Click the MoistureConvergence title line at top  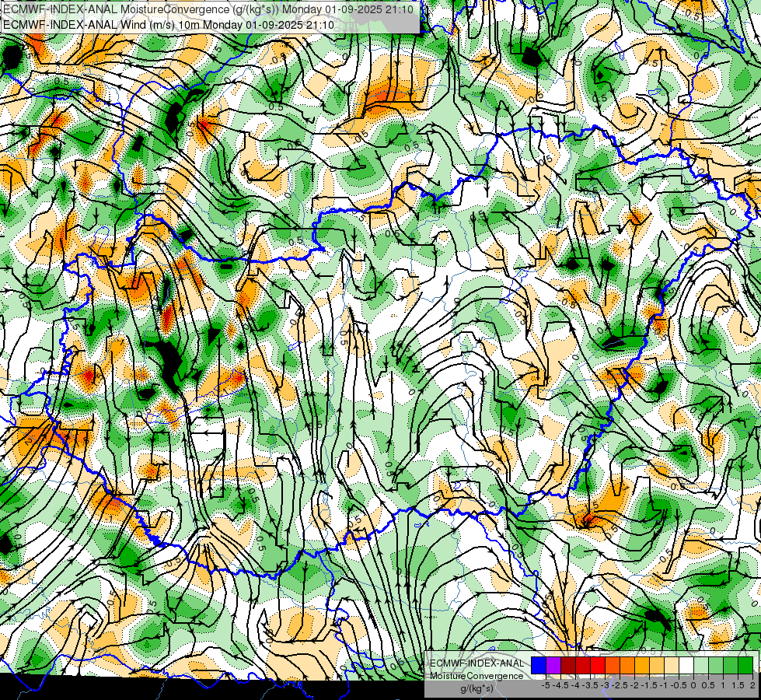pyautogui.click(x=208, y=9)
